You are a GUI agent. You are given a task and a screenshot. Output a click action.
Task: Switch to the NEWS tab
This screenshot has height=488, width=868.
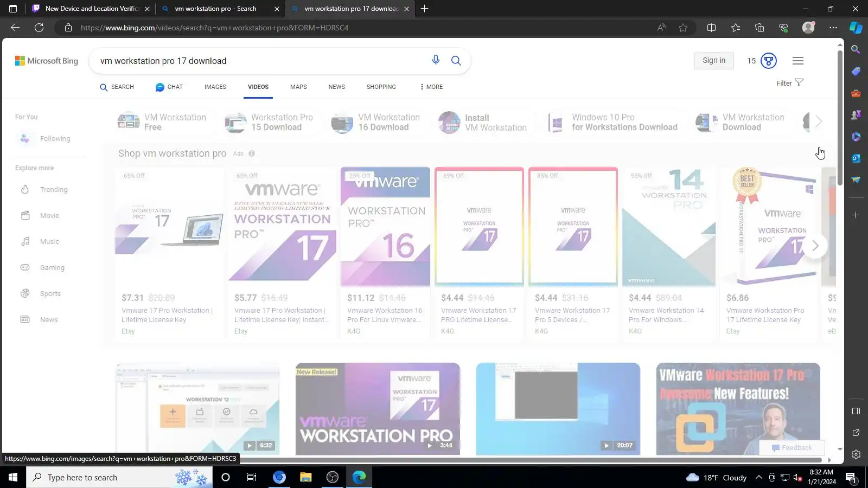coord(336,87)
